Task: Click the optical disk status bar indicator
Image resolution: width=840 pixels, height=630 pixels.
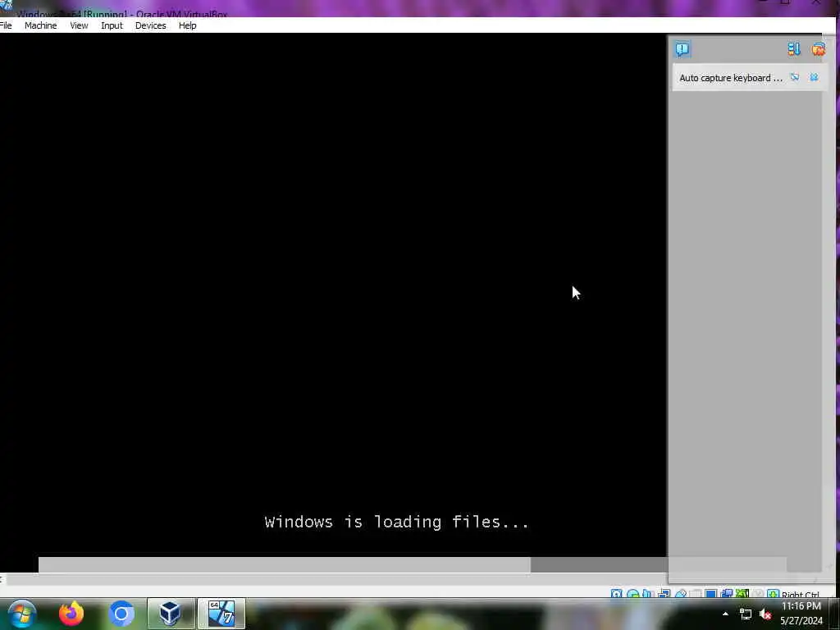Action: click(632, 594)
